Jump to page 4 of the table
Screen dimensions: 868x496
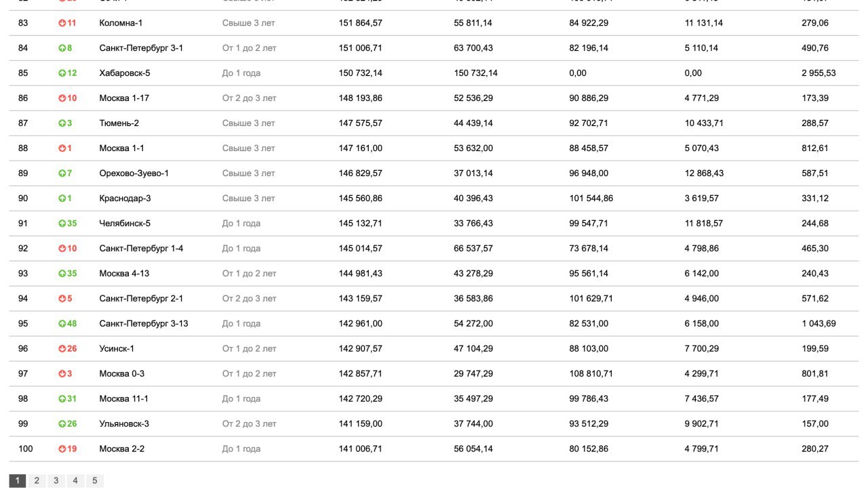click(x=75, y=480)
